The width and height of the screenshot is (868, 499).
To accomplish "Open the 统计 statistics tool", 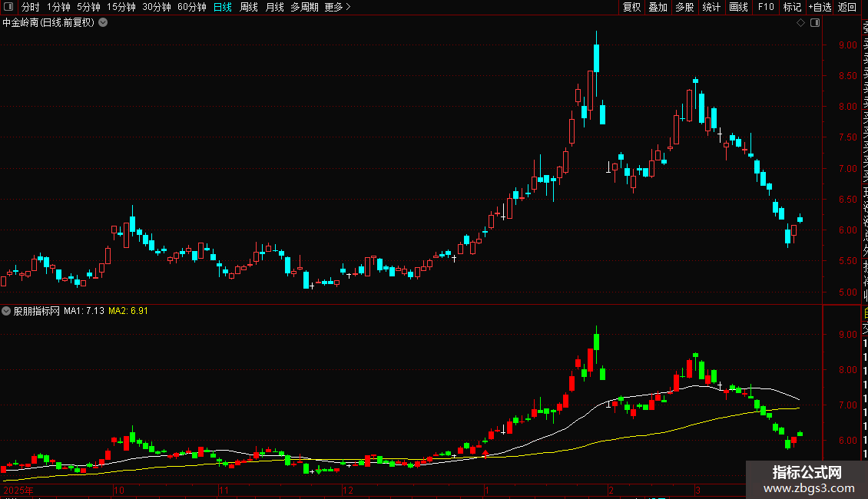I will (x=711, y=7).
